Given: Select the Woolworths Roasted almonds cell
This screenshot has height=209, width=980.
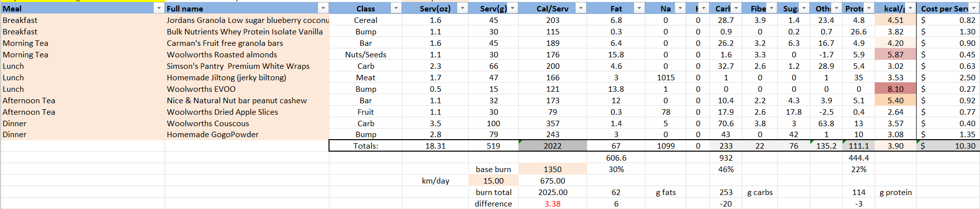Looking at the screenshot, I should click(247, 54).
